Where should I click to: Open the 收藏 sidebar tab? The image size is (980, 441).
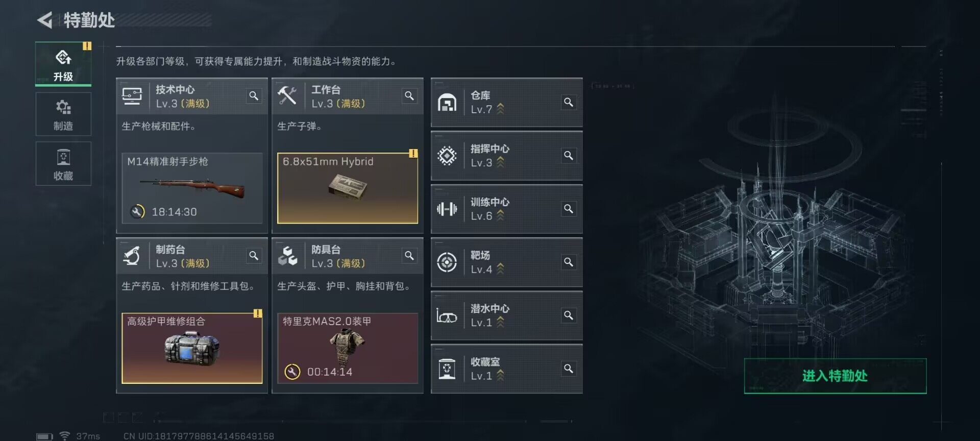point(63,164)
